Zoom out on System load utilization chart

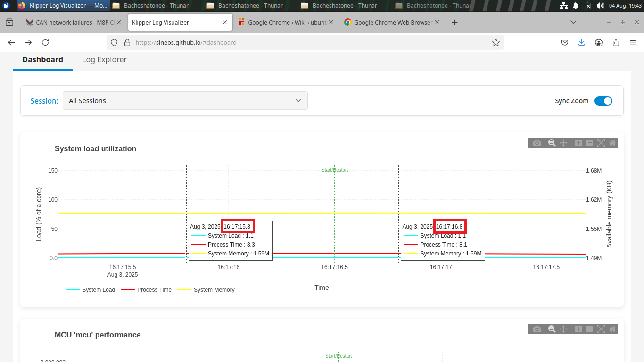tap(590, 143)
